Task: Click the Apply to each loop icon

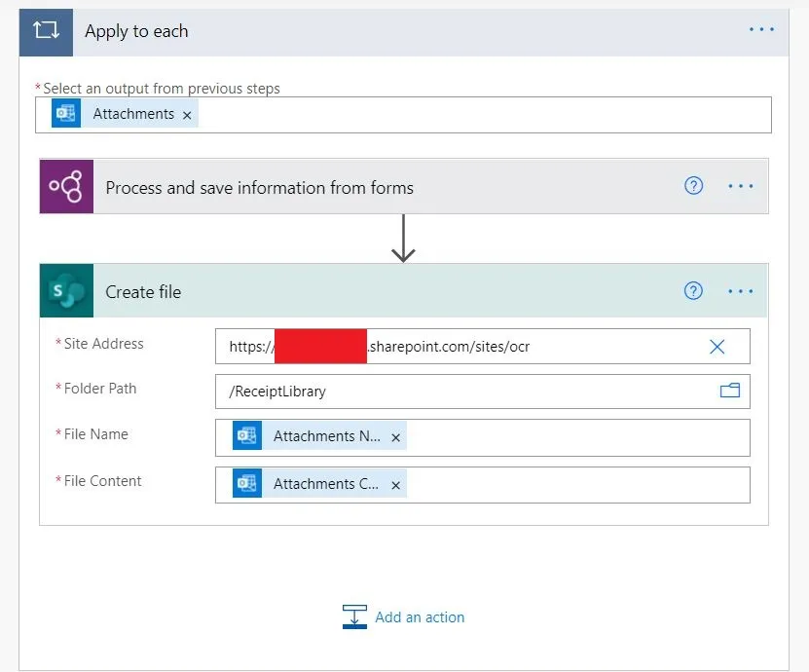Action: (45, 31)
